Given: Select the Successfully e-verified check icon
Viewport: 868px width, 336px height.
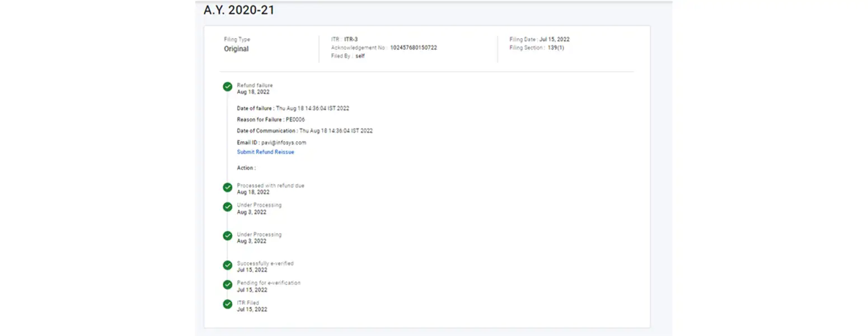Looking at the screenshot, I should pos(227,265).
